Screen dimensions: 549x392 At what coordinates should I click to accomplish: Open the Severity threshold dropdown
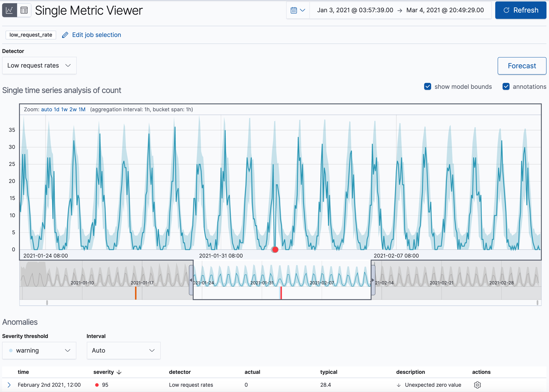[x=39, y=351]
